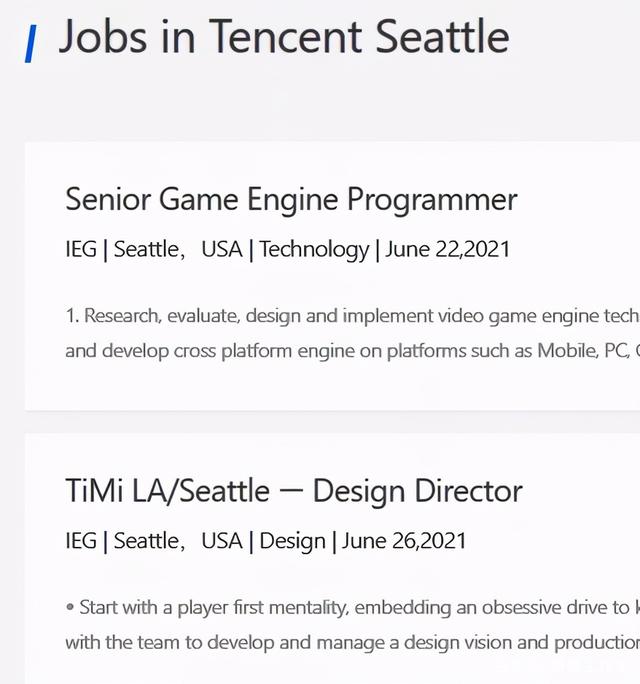The width and height of the screenshot is (640, 684).
Task: Select the Technology category label
Action: click(x=314, y=249)
